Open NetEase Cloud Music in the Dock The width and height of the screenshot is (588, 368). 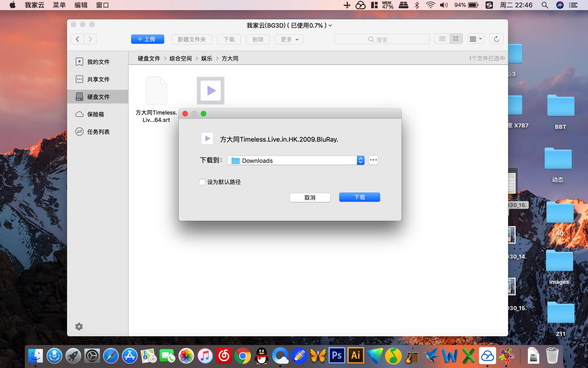(x=224, y=355)
